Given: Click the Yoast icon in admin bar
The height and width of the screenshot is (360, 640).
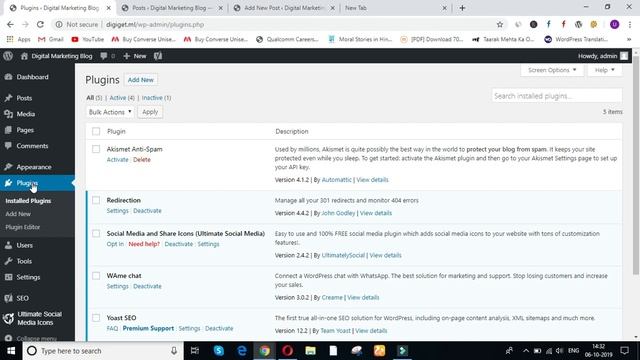Looking at the screenshot, I should (158, 56).
